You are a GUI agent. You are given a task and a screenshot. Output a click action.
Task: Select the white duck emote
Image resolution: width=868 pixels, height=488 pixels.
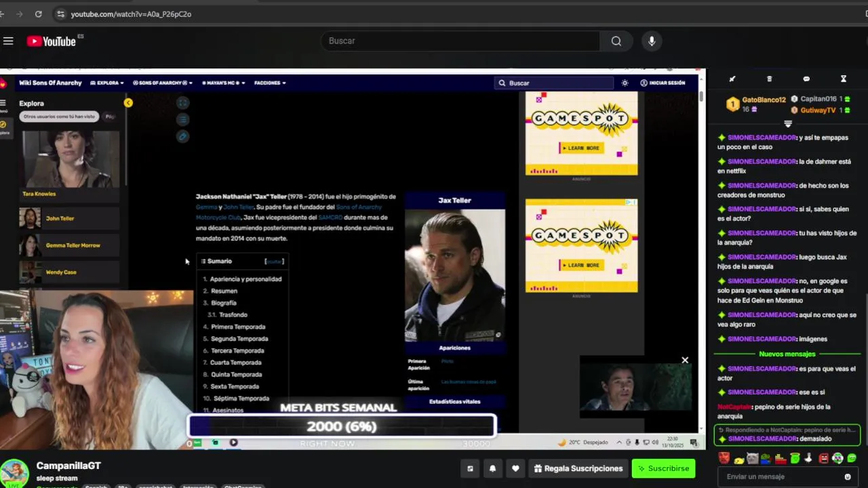tap(808, 458)
